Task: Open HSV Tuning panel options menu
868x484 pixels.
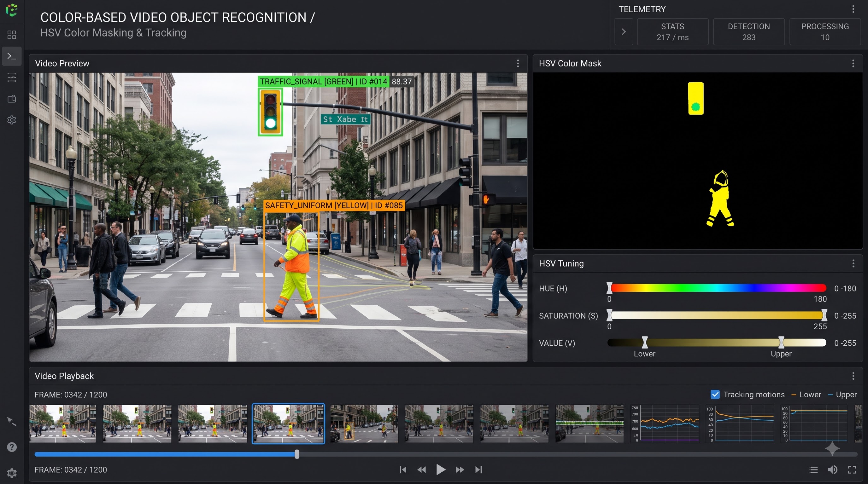Action: (x=853, y=263)
